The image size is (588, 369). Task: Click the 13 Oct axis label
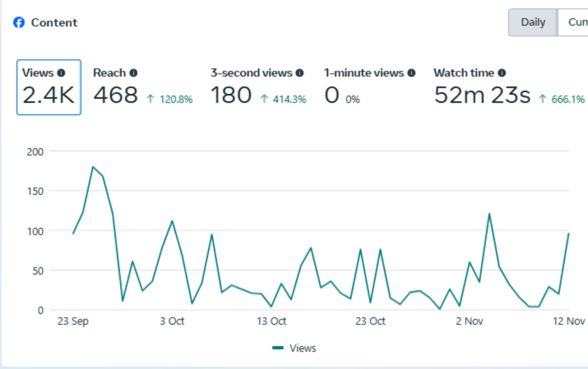(x=271, y=321)
